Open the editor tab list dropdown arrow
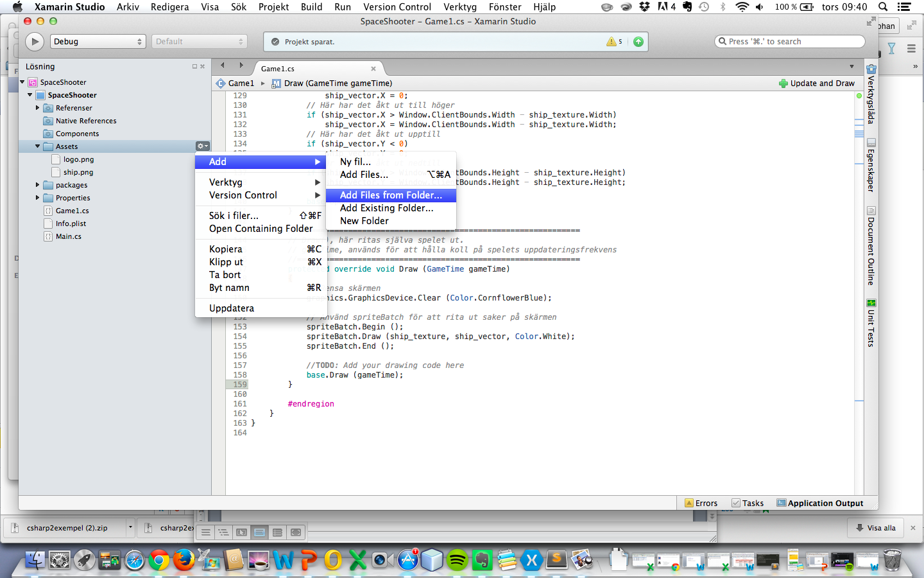The image size is (924, 578). (851, 67)
